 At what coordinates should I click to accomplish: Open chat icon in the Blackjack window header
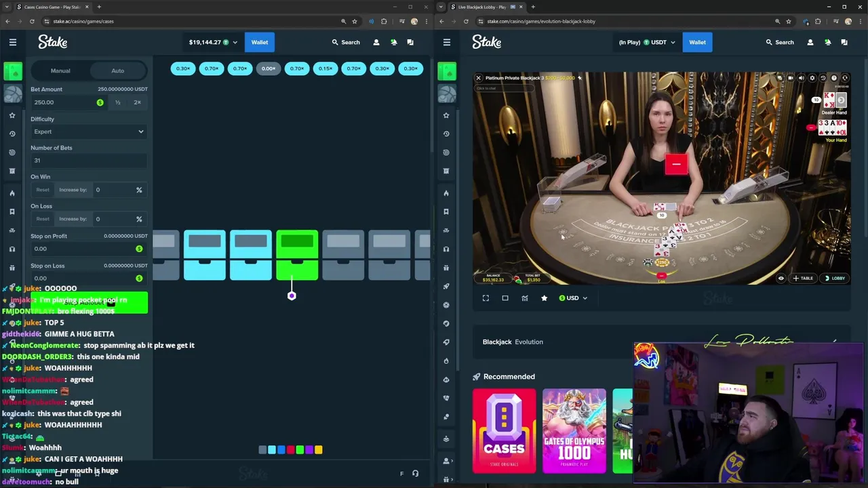(844, 42)
